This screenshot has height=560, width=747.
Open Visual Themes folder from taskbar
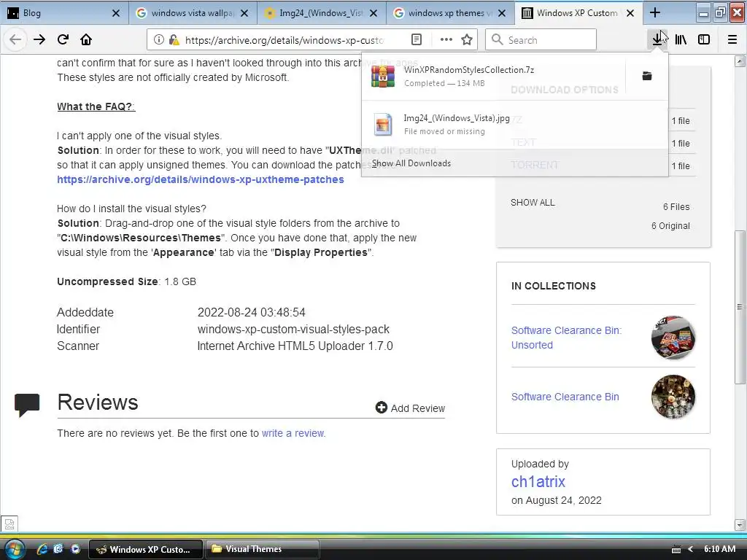pyautogui.click(x=262, y=549)
